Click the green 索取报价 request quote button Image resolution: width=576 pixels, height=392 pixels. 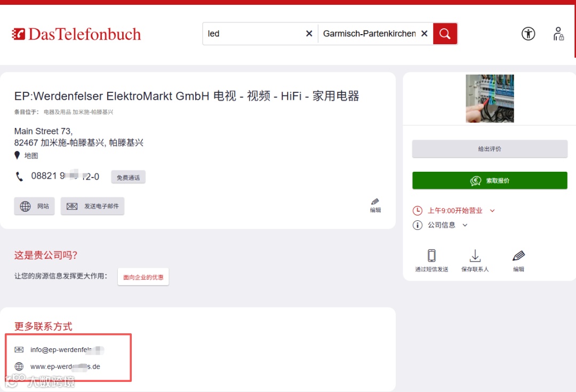coord(490,180)
